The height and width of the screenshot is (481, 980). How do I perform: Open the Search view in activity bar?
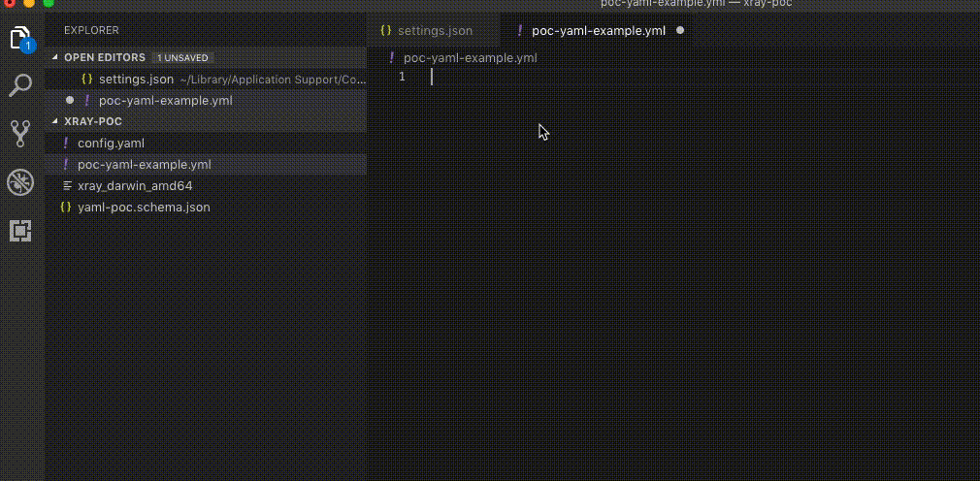[20, 85]
